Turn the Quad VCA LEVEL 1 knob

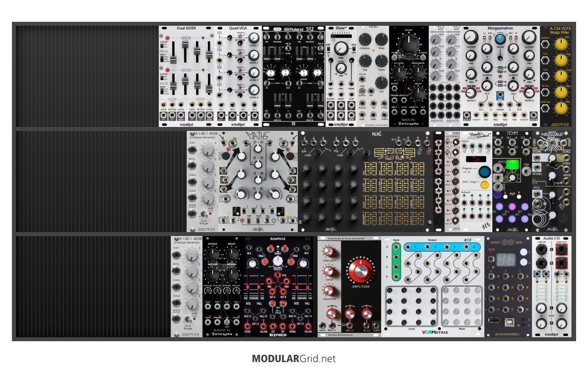pyautogui.click(x=253, y=38)
